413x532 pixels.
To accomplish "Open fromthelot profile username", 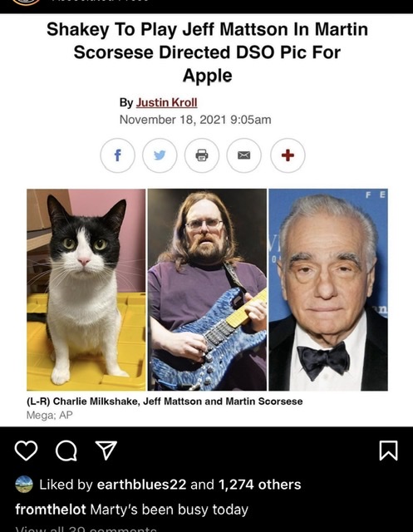I will pos(51,510).
